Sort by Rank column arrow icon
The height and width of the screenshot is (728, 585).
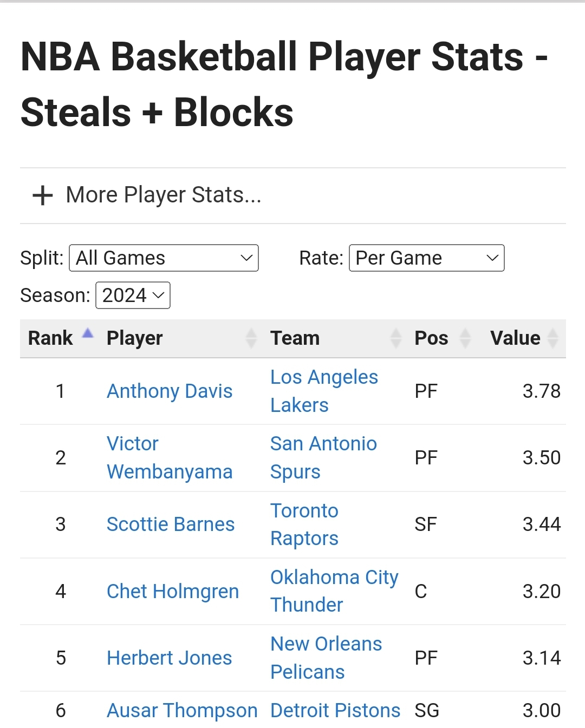click(x=88, y=333)
